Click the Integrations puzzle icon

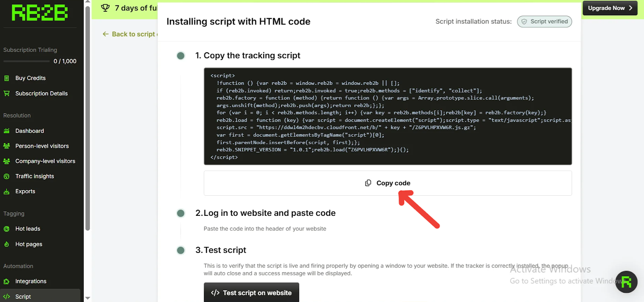6,281
